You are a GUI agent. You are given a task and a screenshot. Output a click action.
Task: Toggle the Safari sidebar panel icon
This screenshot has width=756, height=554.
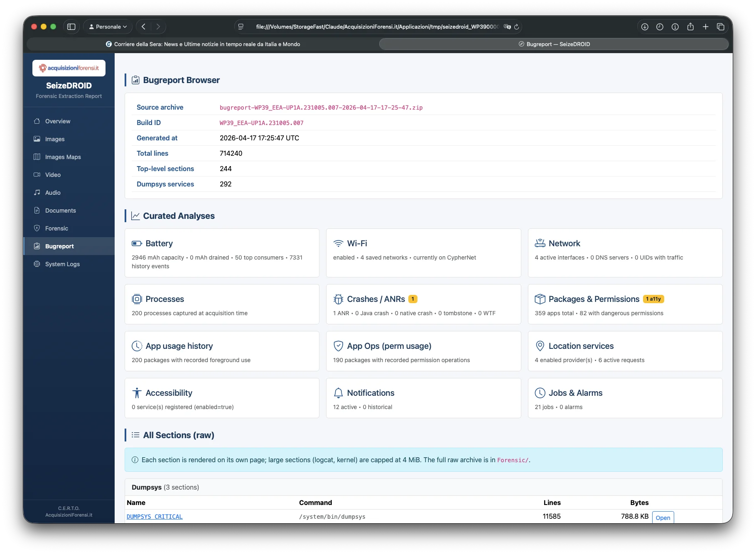[x=71, y=27]
